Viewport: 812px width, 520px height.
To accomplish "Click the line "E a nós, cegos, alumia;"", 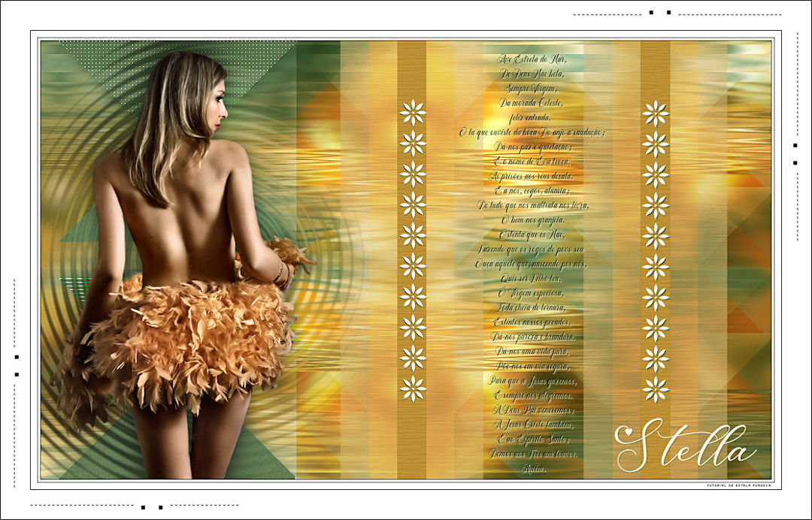I will point(532,191).
